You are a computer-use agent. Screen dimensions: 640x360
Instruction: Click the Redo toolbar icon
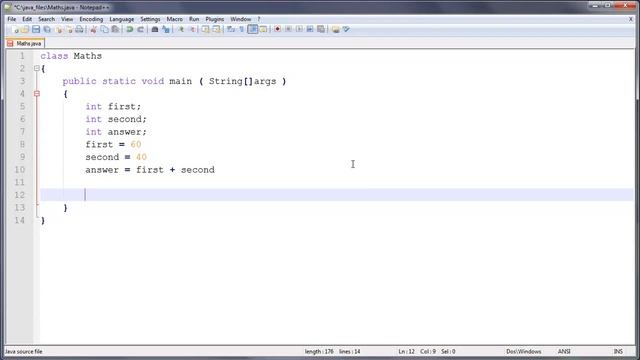(x=140, y=29)
